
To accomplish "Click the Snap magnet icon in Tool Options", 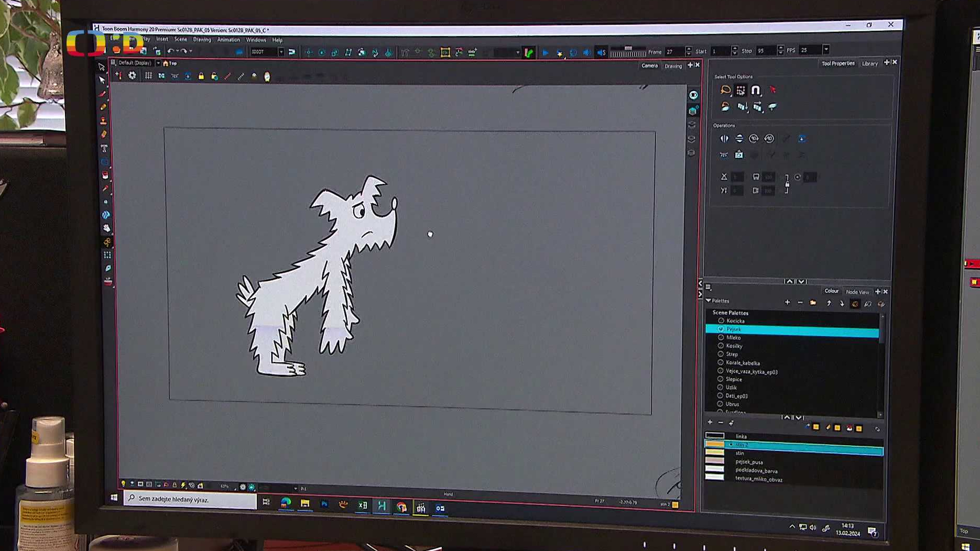I will [755, 90].
